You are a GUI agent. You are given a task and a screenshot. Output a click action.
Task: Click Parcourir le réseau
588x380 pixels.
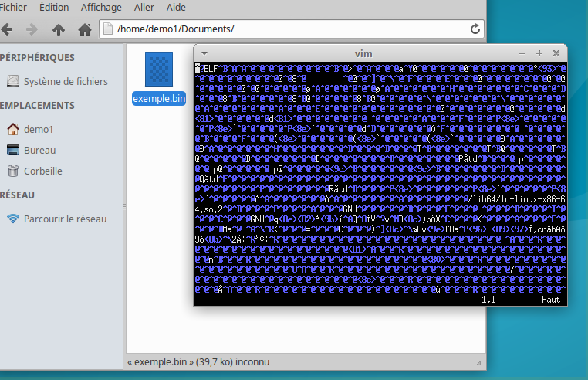pyautogui.click(x=65, y=219)
